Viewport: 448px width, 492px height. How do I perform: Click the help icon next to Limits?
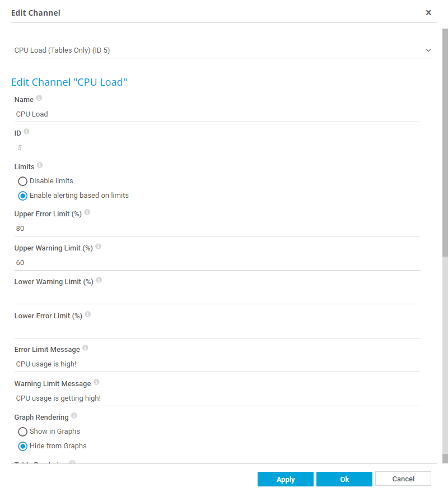(40, 165)
